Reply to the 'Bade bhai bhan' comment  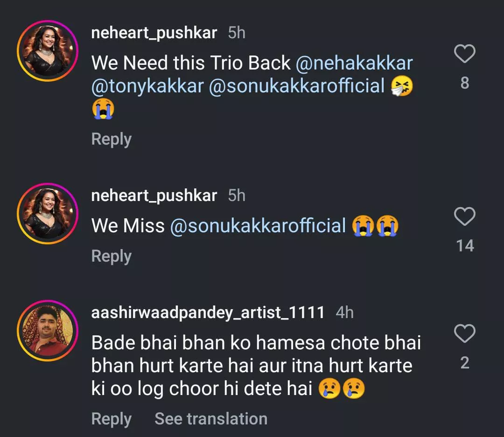pyautogui.click(x=111, y=419)
